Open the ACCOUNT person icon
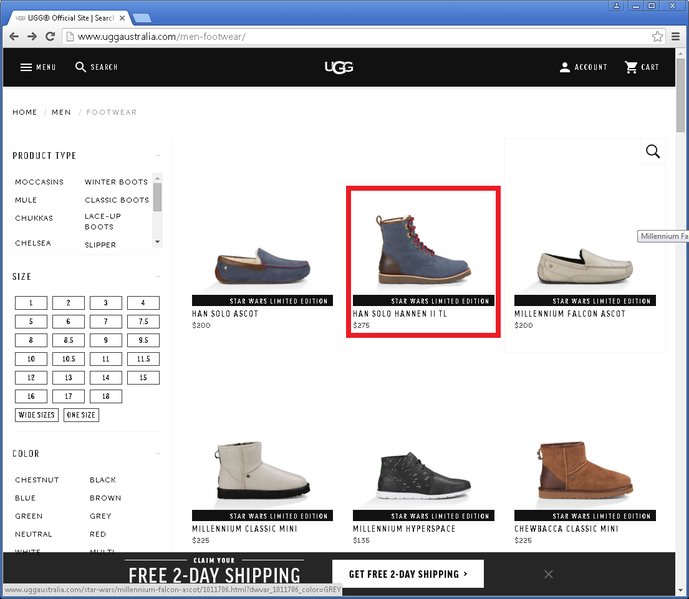This screenshot has width=689, height=599. 565,67
